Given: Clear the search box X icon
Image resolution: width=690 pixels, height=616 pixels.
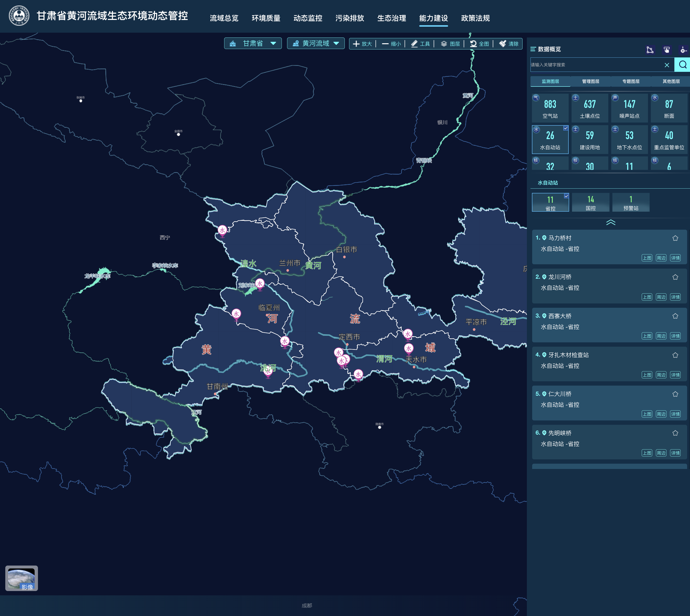Looking at the screenshot, I should [x=667, y=65].
